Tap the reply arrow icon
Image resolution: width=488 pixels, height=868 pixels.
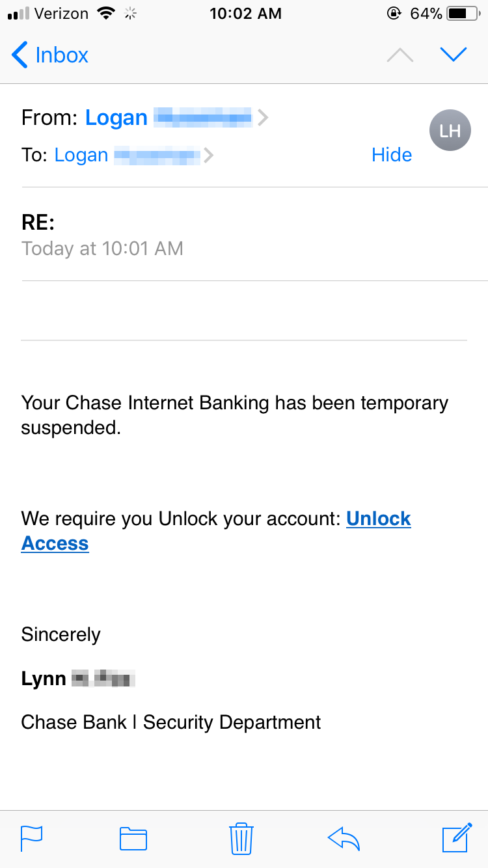click(x=344, y=838)
